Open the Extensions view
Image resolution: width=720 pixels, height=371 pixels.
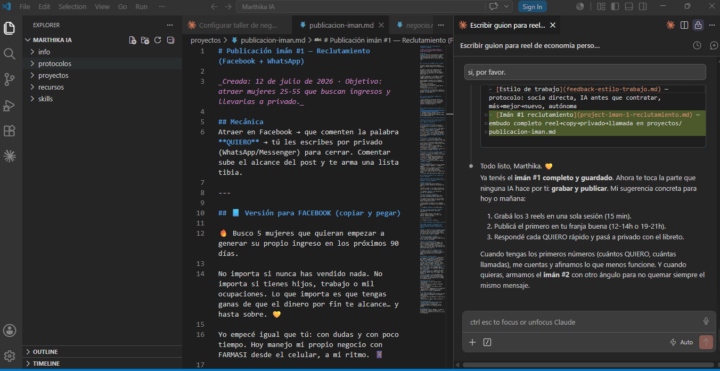click(x=9, y=131)
